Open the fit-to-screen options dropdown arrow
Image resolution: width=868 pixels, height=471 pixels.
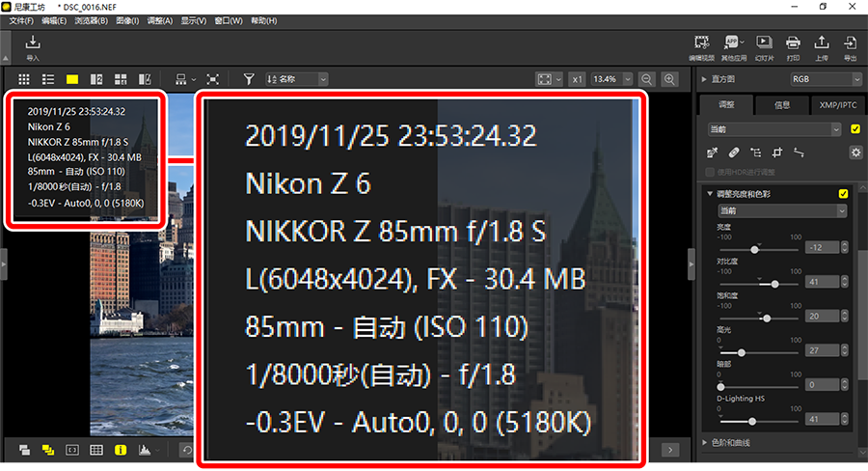coord(558,79)
